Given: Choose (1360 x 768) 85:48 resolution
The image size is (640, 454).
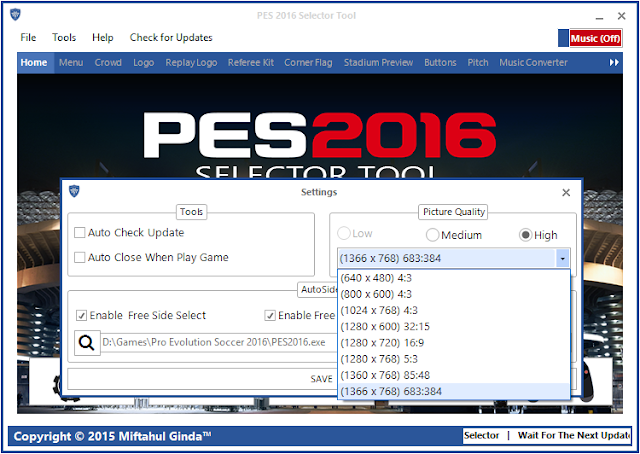Looking at the screenshot, I should click(x=454, y=375).
